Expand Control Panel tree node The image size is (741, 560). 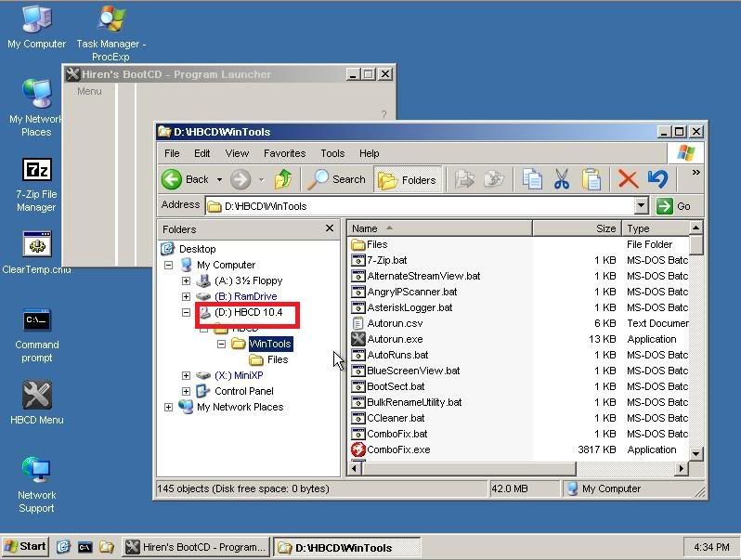[x=187, y=391]
